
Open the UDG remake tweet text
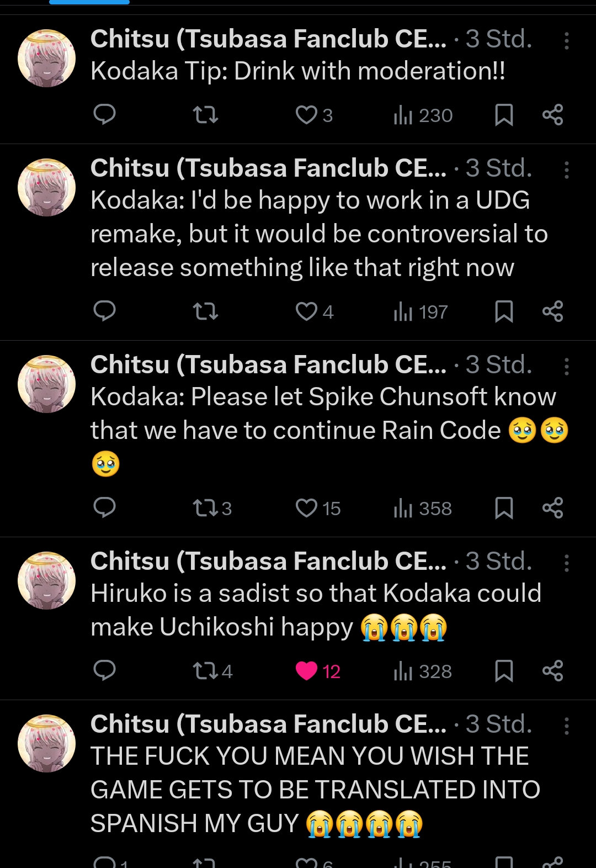318,234
